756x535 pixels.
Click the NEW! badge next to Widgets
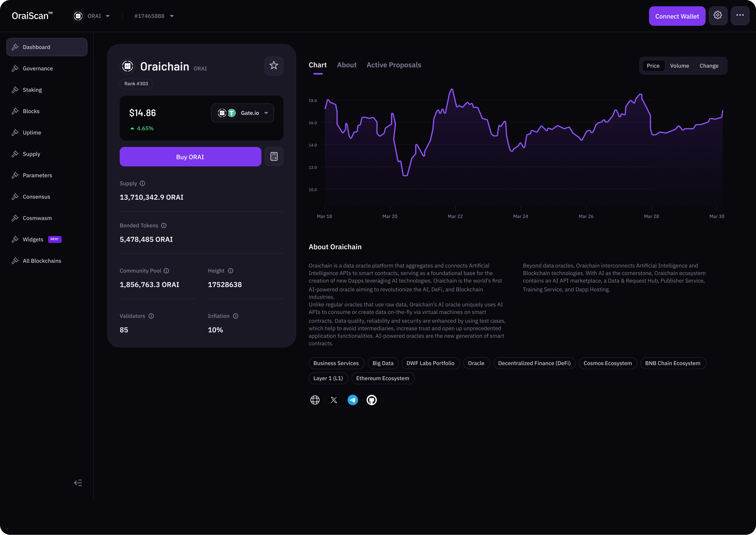(55, 239)
